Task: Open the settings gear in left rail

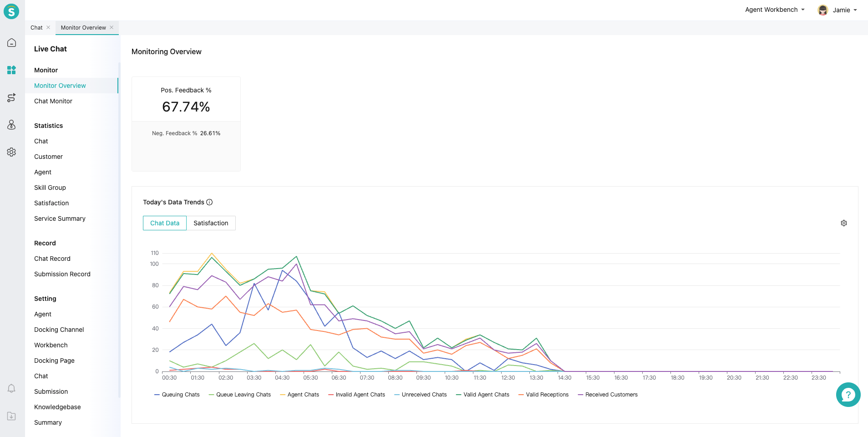Action: click(x=12, y=152)
